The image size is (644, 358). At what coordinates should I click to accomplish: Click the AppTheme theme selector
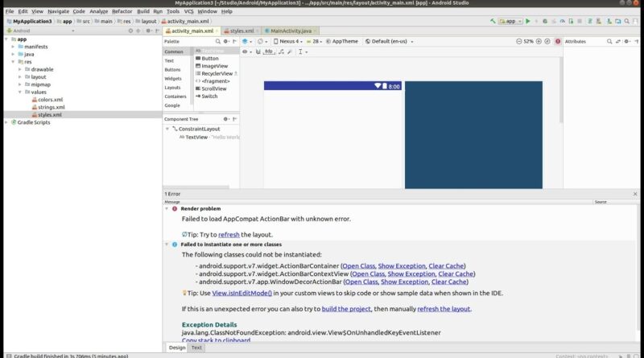pos(342,42)
